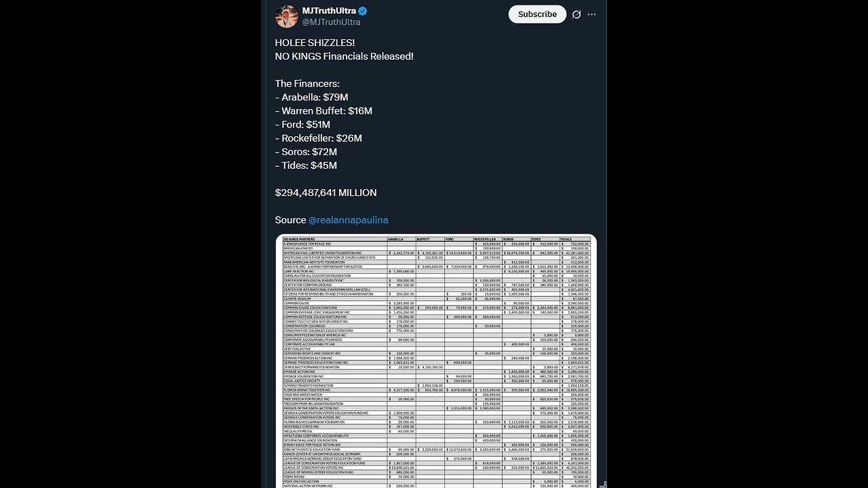This screenshot has height=488, width=868.
Task: Click the @MJTruthUltra handle
Action: [331, 22]
